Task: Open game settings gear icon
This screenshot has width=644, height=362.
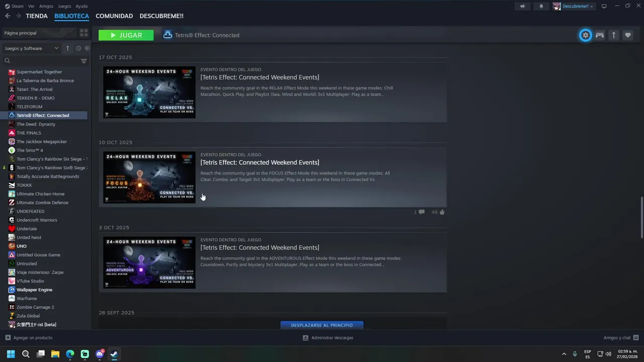Action: point(585,35)
